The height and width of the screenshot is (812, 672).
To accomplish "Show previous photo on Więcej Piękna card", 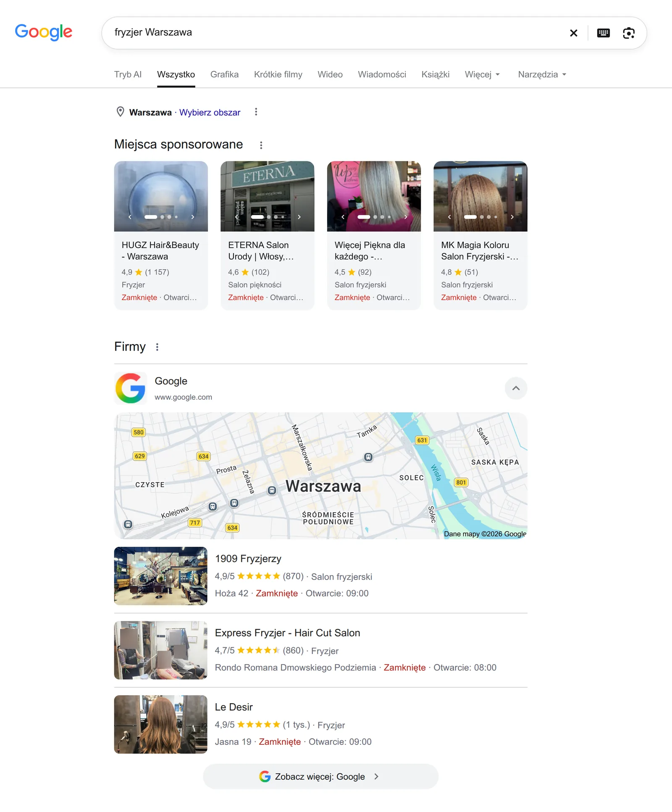I will tap(343, 217).
